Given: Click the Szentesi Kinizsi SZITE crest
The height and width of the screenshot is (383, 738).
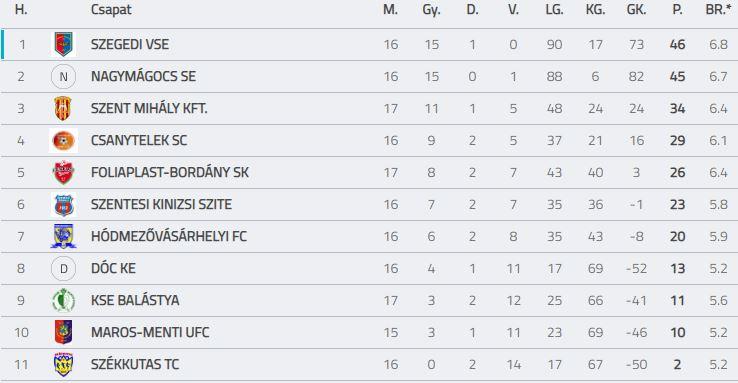Looking at the screenshot, I should pyautogui.click(x=64, y=205).
